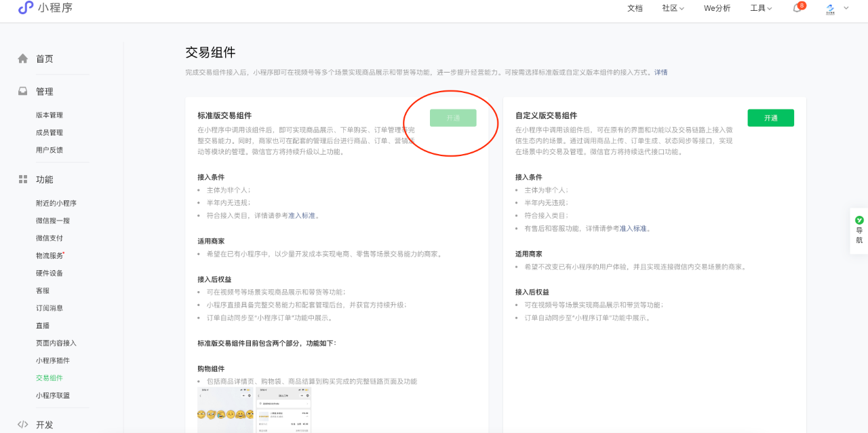Click the 购物组件 section heading
The height and width of the screenshot is (433, 868).
coord(211,369)
